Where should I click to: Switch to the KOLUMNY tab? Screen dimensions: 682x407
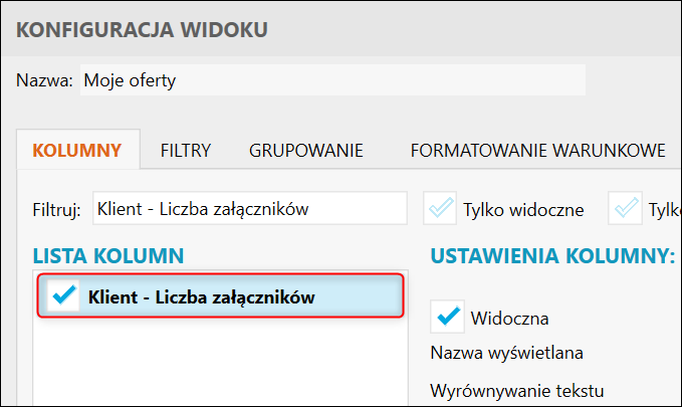pyautogui.click(x=77, y=151)
